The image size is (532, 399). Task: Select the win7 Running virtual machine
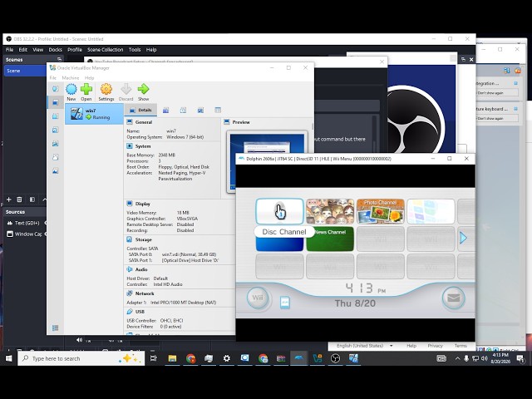coord(94,114)
